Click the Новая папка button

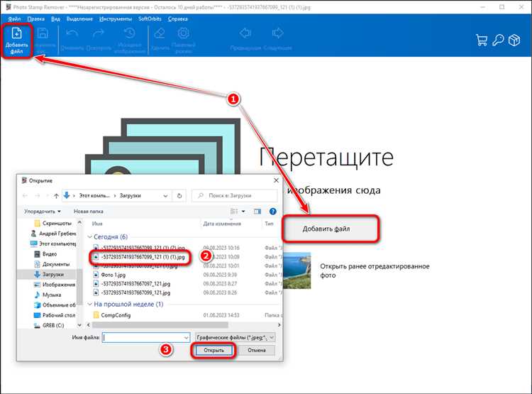point(89,212)
